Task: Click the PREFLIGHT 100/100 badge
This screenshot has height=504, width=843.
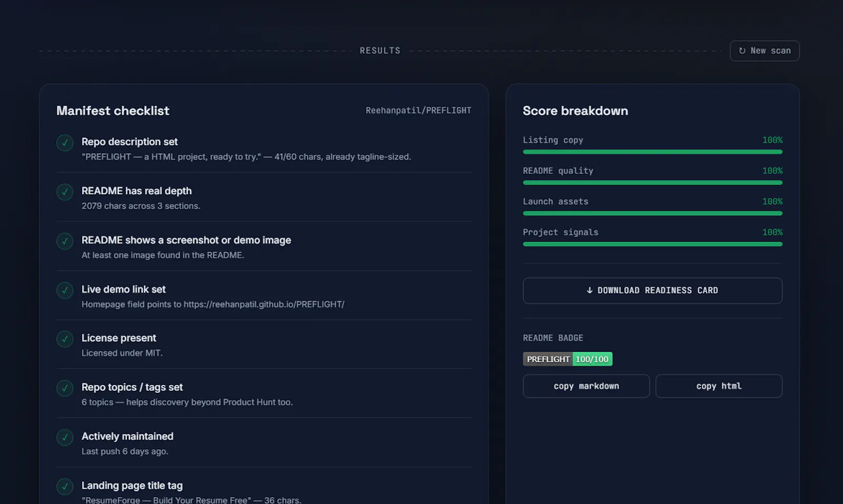Action: [x=567, y=359]
